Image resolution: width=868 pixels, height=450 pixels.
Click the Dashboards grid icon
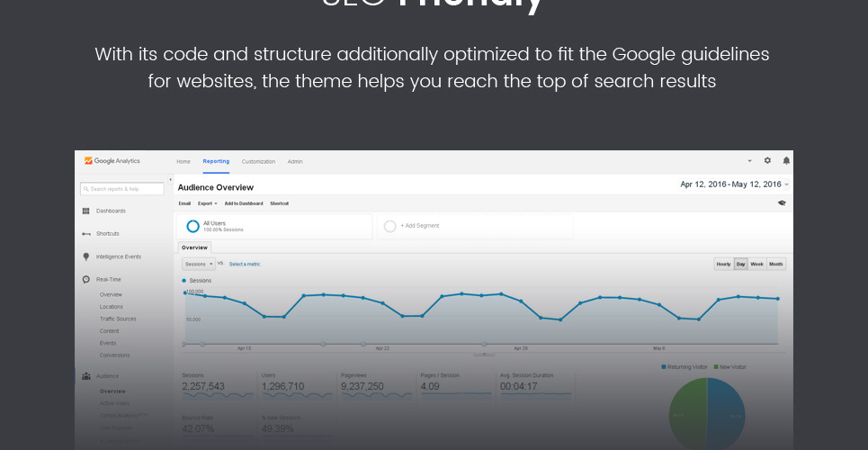(86, 211)
